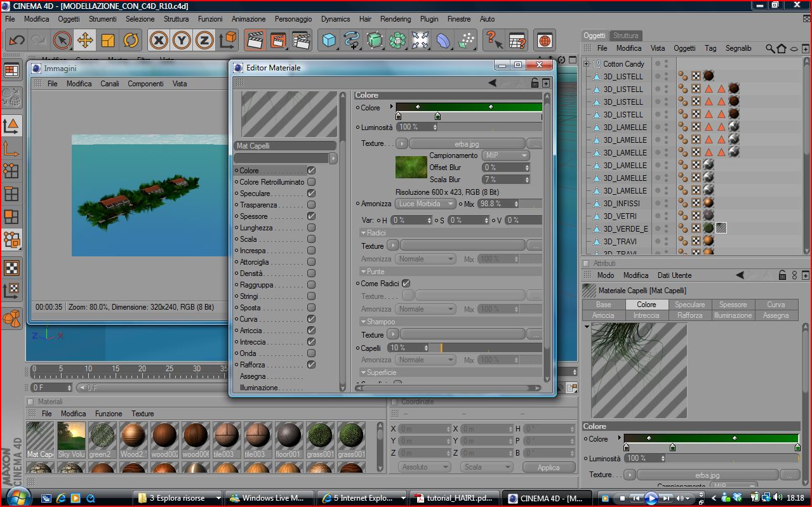The image size is (812, 507).
Task: Open tutorial_HAIR1.pdf from the taskbar
Action: point(455,498)
